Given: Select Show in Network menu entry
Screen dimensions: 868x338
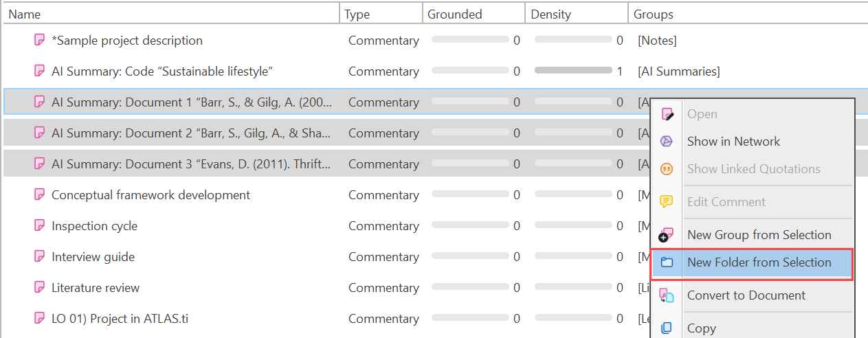Looking at the screenshot, I should 733,142.
